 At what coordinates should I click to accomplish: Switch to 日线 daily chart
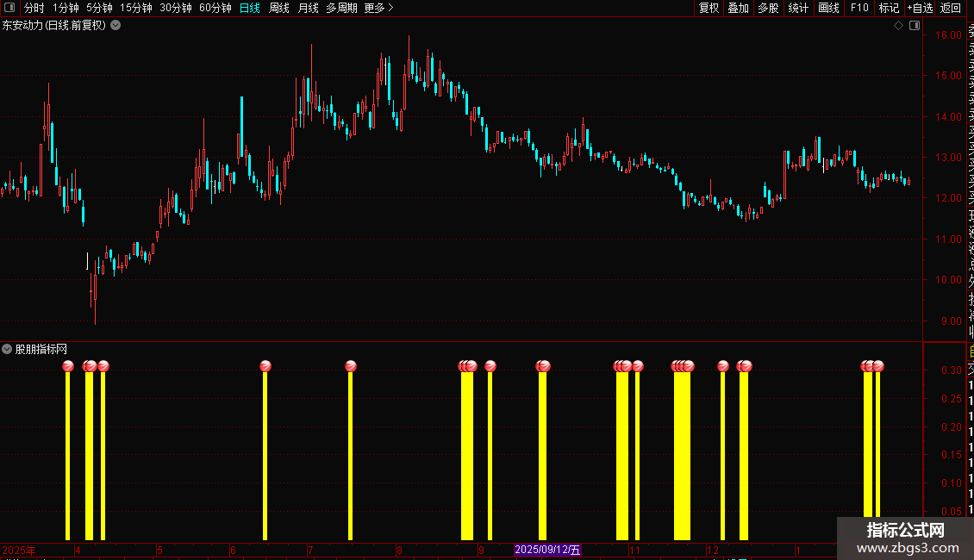250,8
